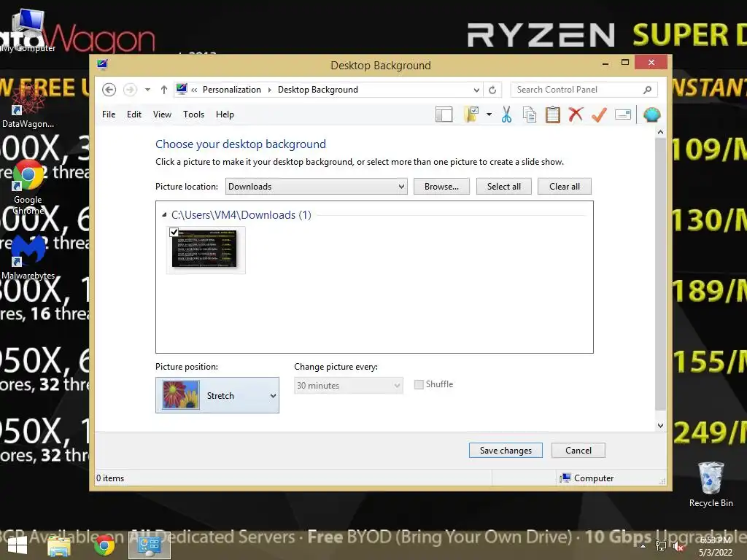
Task: Expand the address bar history dropdown
Action: pyautogui.click(x=476, y=90)
